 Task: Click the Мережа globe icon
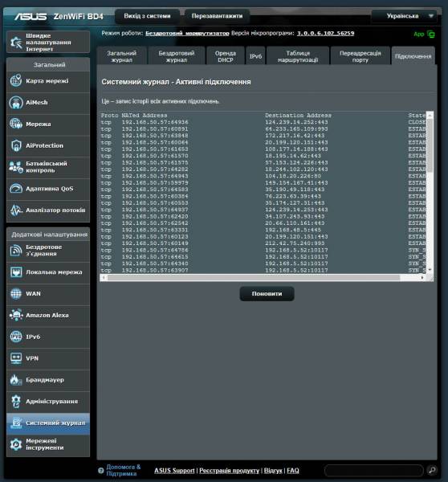(16, 124)
